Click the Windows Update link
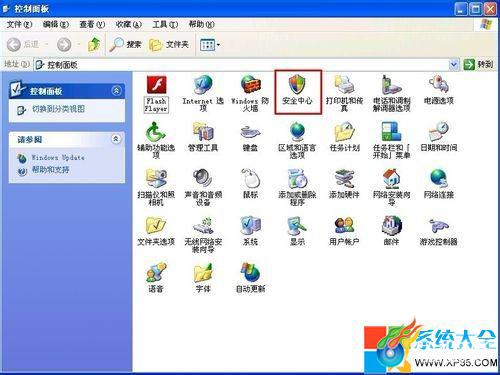 point(58,157)
